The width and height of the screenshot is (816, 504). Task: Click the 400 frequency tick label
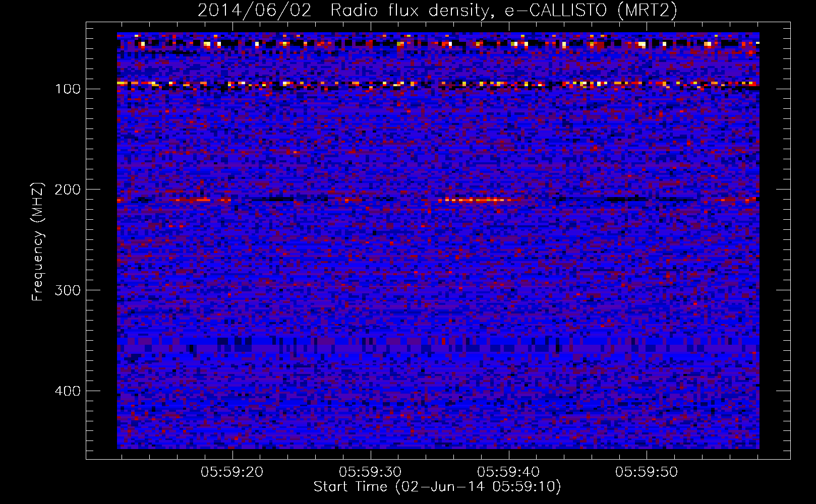point(68,392)
